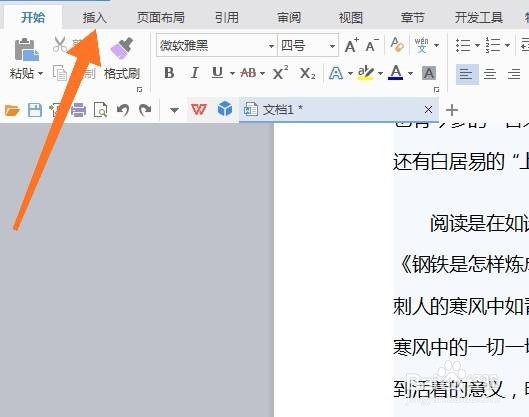529x417 pixels.
Task: Switch to the 页面布局 tab
Action: pyautogui.click(x=161, y=18)
